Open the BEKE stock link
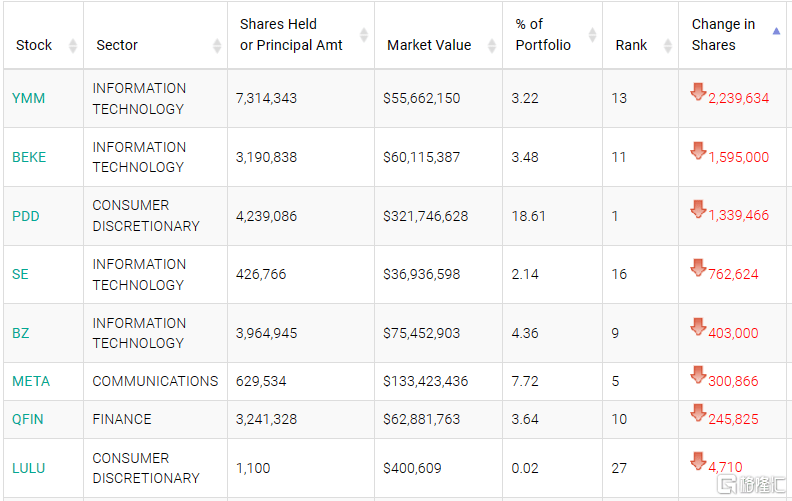Image resolution: width=792 pixels, height=501 pixels. click(x=29, y=157)
